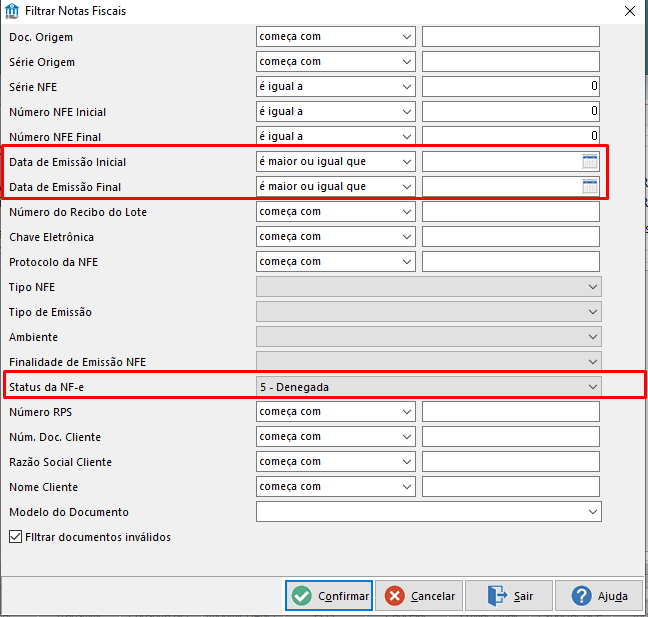Click the app icon in title bar
The height and width of the screenshot is (617, 648).
[12, 11]
